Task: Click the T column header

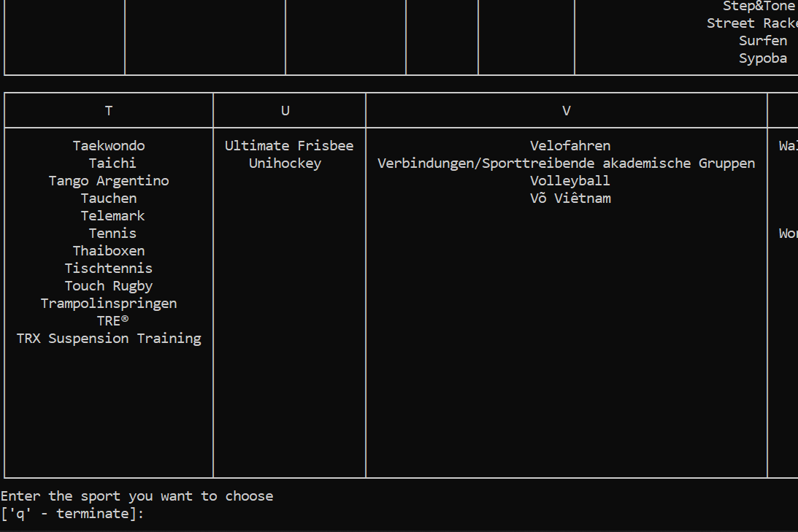Action: click(x=108, y=111)
